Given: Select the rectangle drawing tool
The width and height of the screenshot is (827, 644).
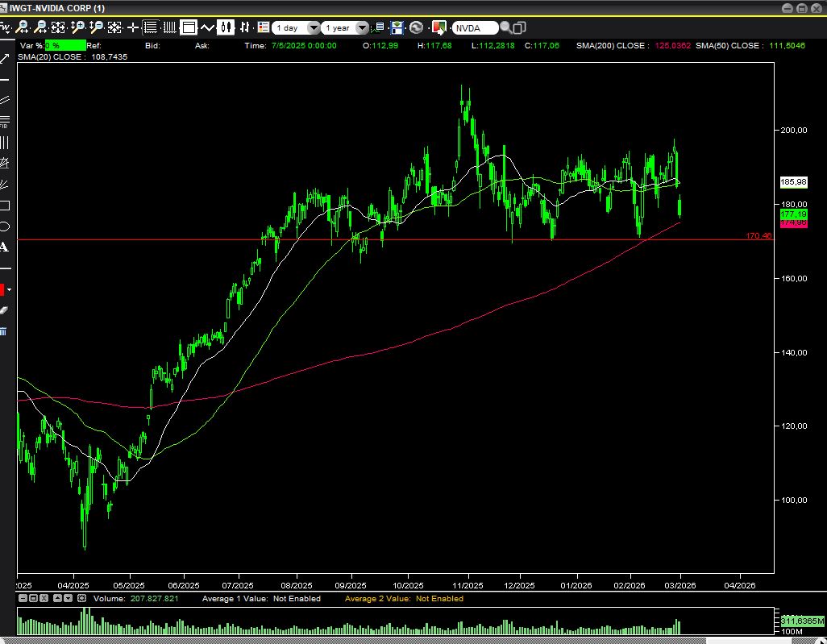Looking at the screenshot, I should tap(4, 205).
